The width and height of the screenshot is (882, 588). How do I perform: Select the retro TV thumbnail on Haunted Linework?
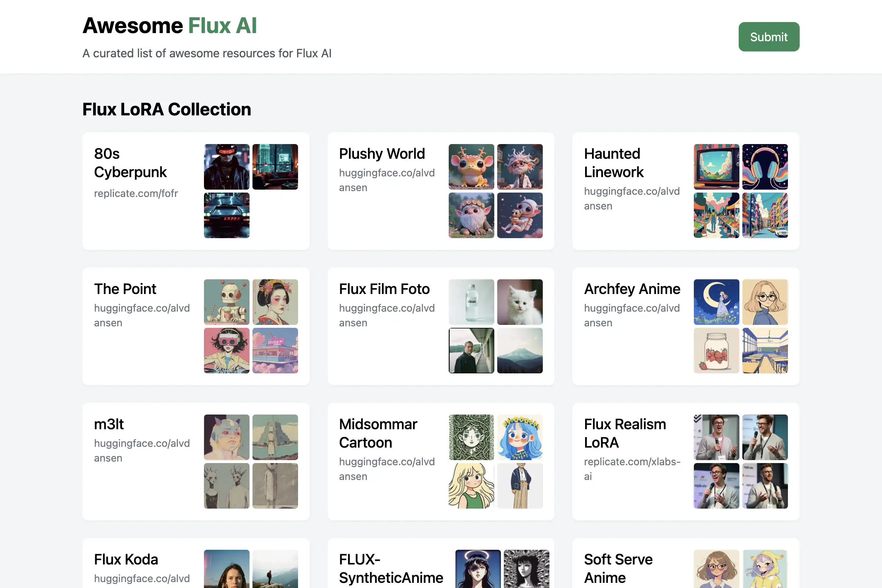(716, 166)
